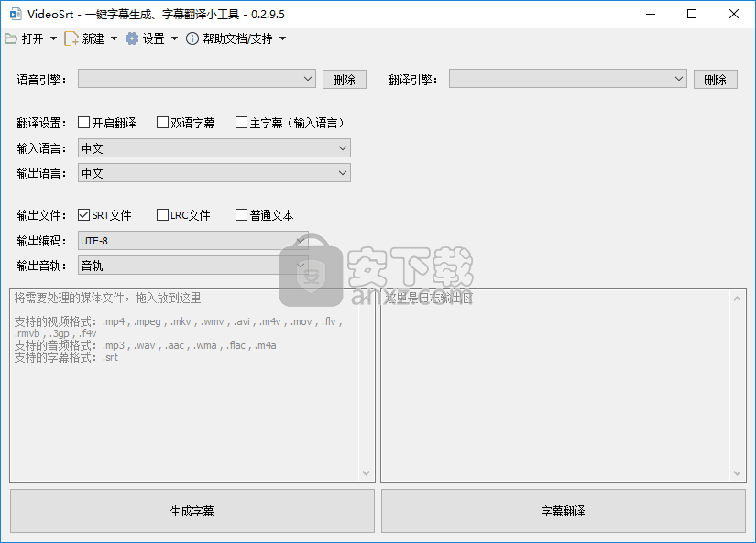The image size is (756, 543).
Task: Enable the 双语字幕 checkbox
Action: 162,123
